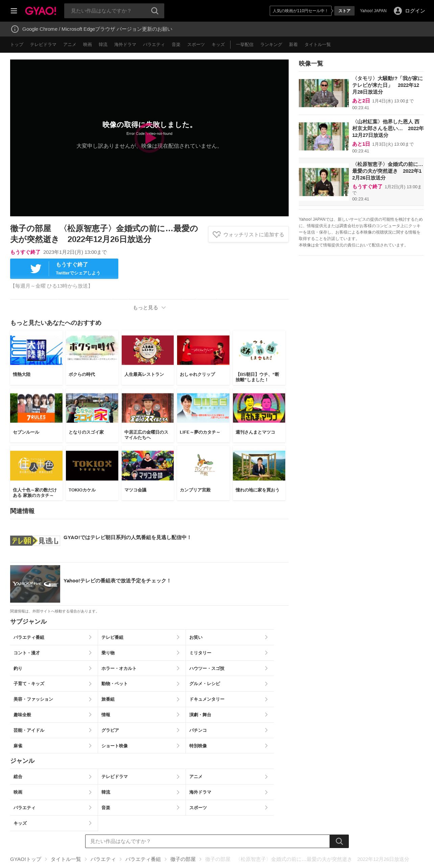Open the ボクらの時代 recommendation card

(92, 358)
